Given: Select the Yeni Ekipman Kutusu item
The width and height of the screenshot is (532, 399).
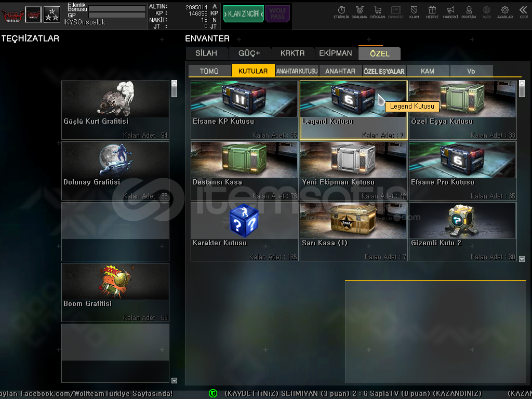Looking at the screenshot, I should (x=353, y=171).
